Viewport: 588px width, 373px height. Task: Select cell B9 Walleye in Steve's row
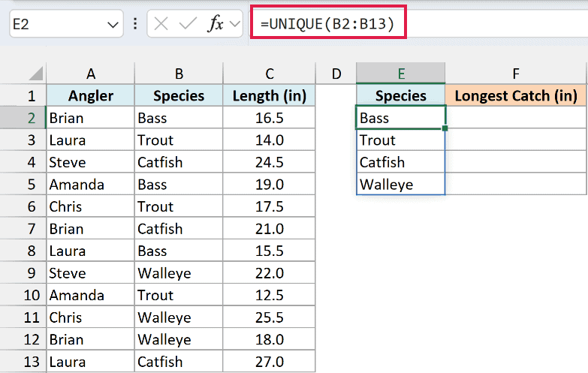pos(179,273)
